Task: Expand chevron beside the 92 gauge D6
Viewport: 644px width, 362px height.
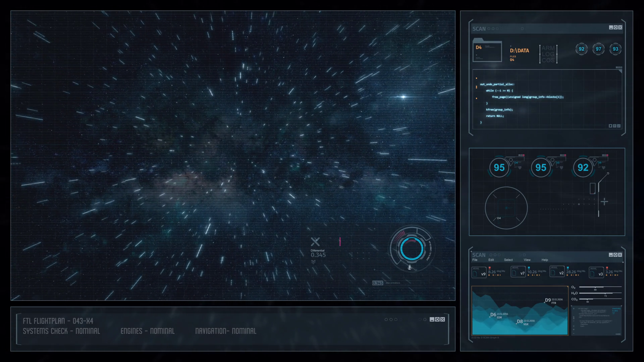Action: pyautogui.click(x=603, y=168)
